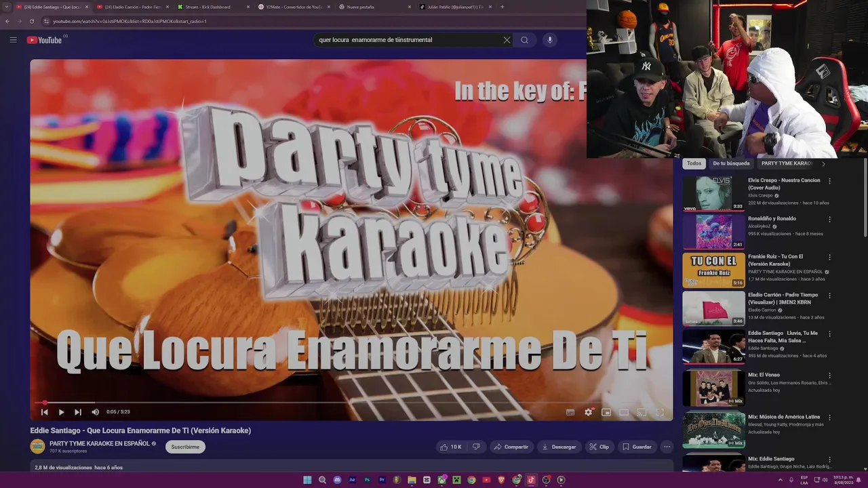Viewport: 868px width, 488px height.
Task: Toggle theater mode view
Action: point(624,412)
